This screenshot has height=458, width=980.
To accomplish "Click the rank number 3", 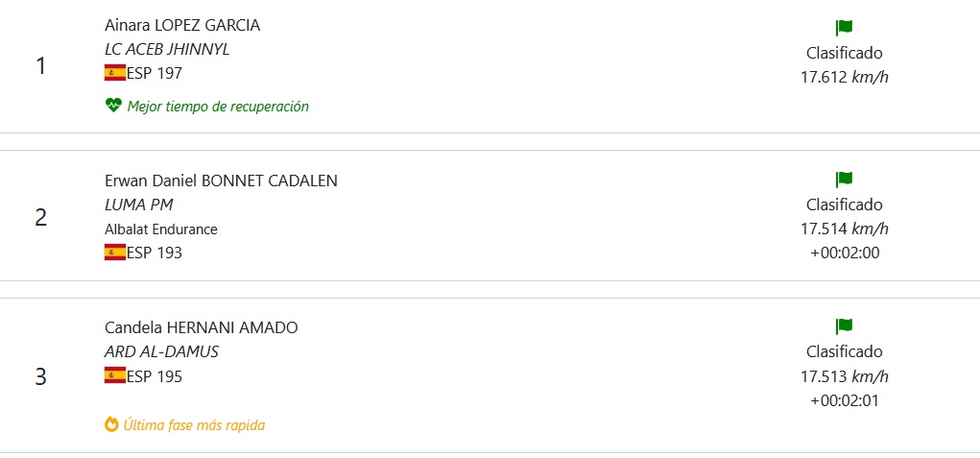I will pyautogui.click(x=40, y=376).
